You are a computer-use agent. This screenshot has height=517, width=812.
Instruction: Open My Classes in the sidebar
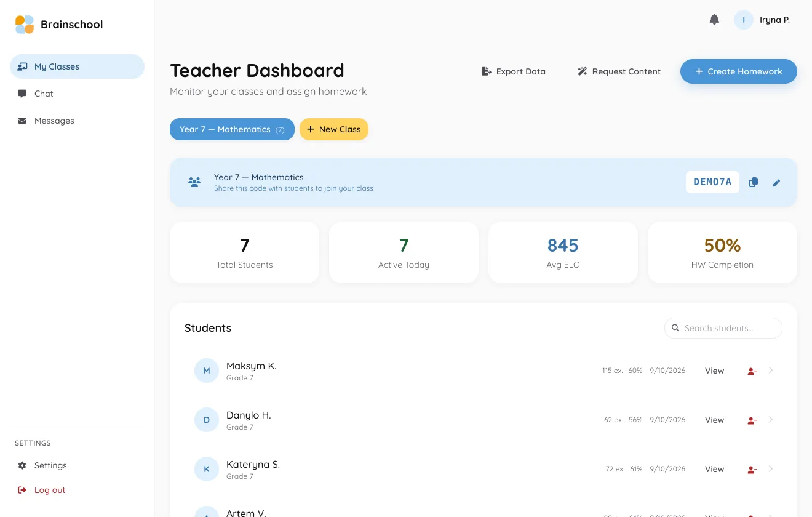[x=77, y=66]
